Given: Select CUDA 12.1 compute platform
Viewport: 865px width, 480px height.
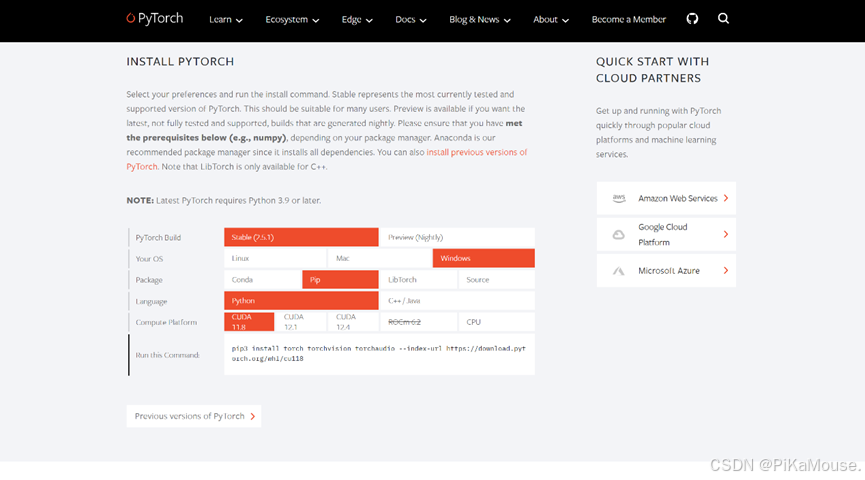Looking at the screenshot, I should [301, 322].
